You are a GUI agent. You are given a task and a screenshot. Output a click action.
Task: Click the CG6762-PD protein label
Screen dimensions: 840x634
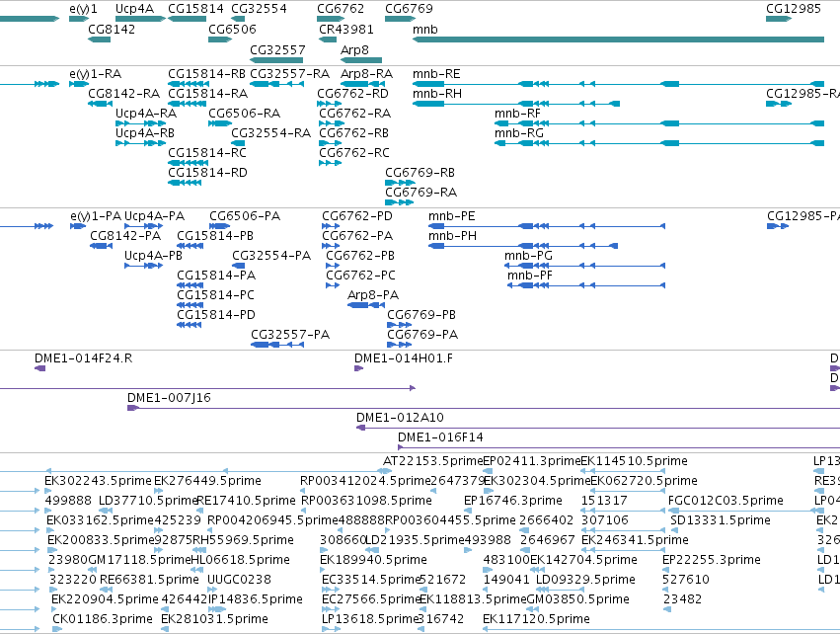point(357,216)
